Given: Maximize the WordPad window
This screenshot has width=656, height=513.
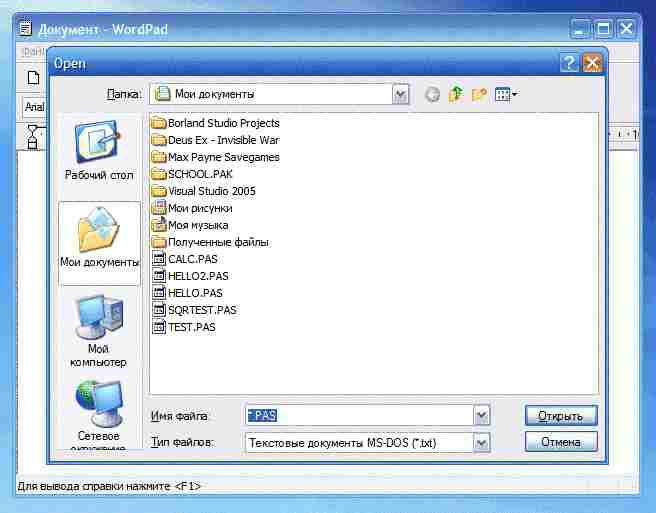Looking at the screenshot, I should pyautogui.click(x=603, y=29).
